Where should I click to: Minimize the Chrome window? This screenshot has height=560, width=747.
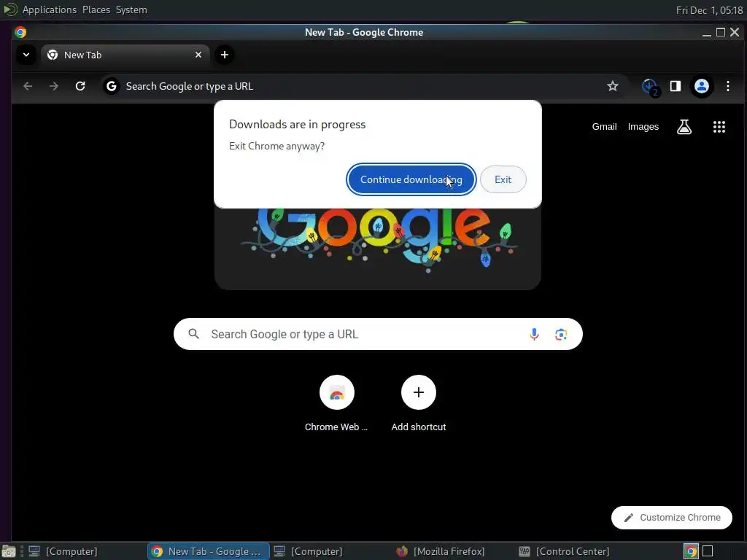(x=707, y=32)
